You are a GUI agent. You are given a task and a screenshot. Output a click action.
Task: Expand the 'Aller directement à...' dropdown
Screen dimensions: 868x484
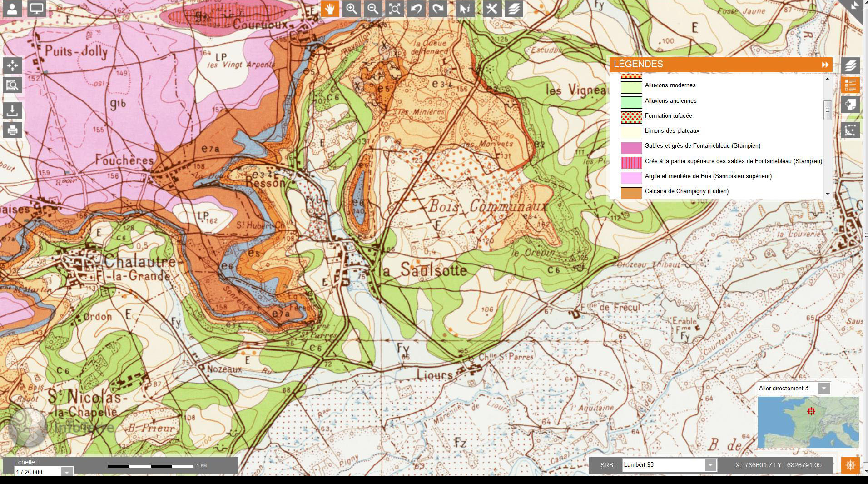coord(823,388)
